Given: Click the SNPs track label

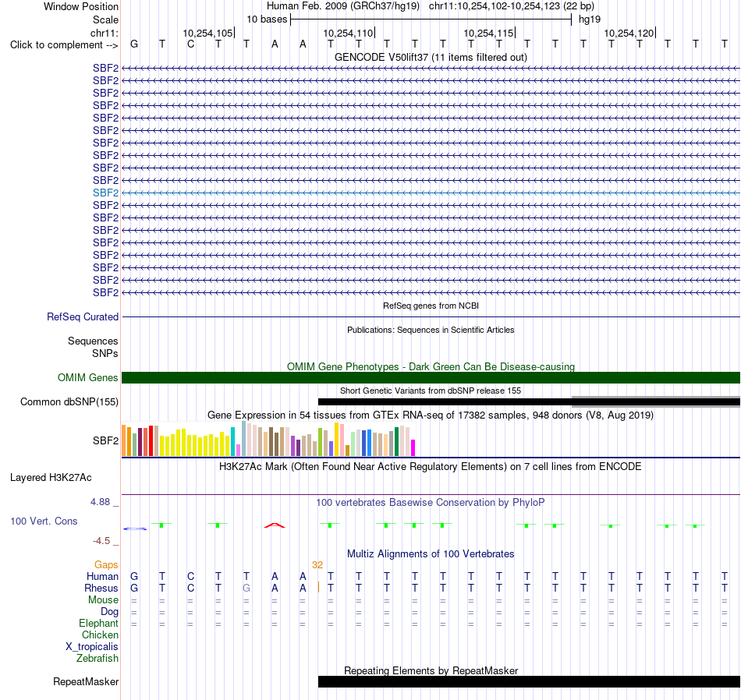Looking at the screenshot, I should tap(105, 353).
